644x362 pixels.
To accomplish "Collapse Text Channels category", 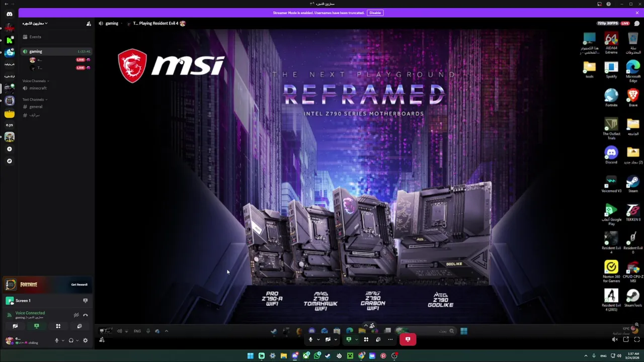I will click(34, 100).
